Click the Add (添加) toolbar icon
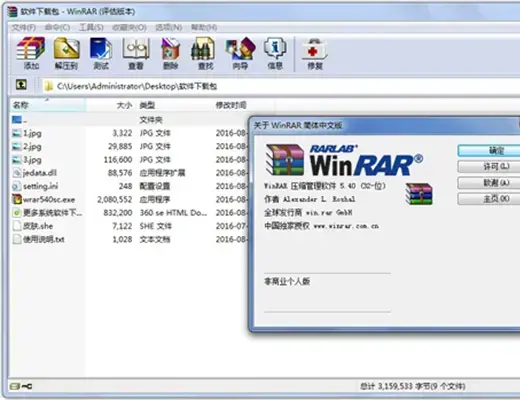This screenshot has height=400, width=520. (31, 49)
